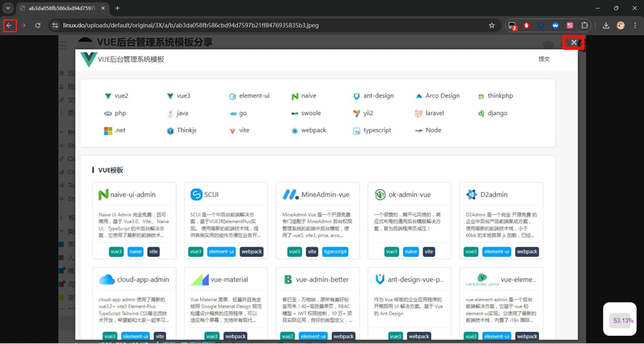Reload the page with the refresh icon
Image resolution: width=644 pixels, height=344 pixels.
pyautogui.click(x=38, y=25)
